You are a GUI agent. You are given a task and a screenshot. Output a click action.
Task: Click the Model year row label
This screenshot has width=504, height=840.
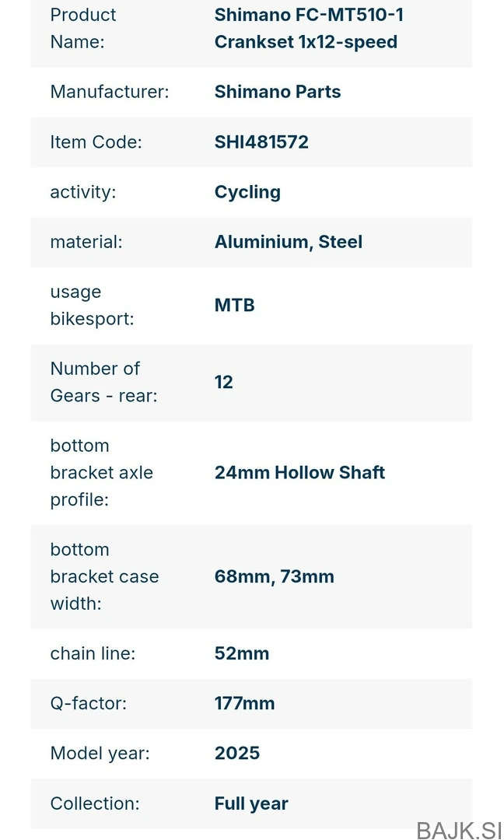click(100, 753)
